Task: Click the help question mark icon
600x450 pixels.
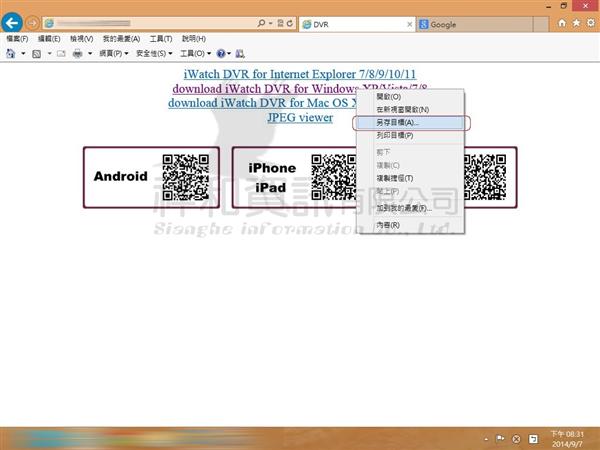Action: (219, 53)
